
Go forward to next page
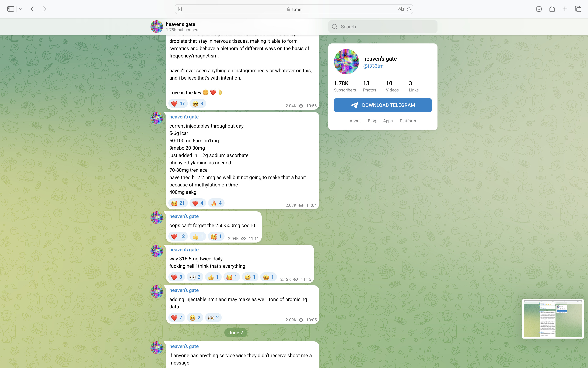pos(44,9)
